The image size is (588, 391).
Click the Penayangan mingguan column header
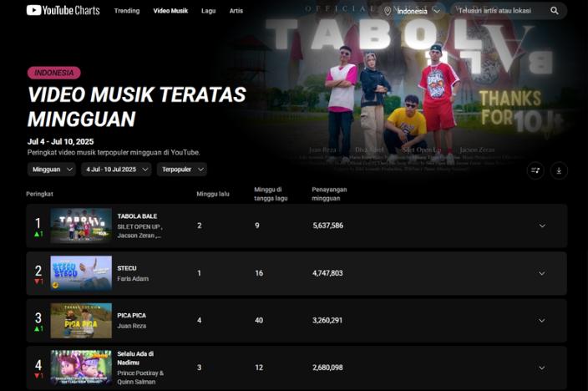pyautogui.click(x=329, y=194)
